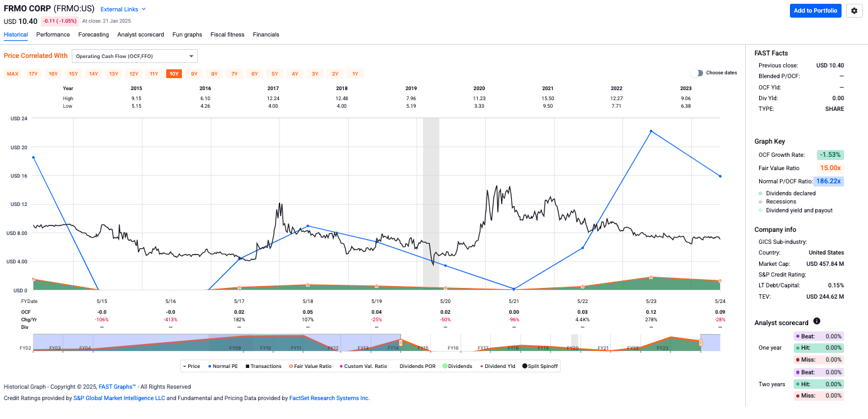868x419 pixels.
Task: Open the Financials tab
Action: click(x=266, y=35)
